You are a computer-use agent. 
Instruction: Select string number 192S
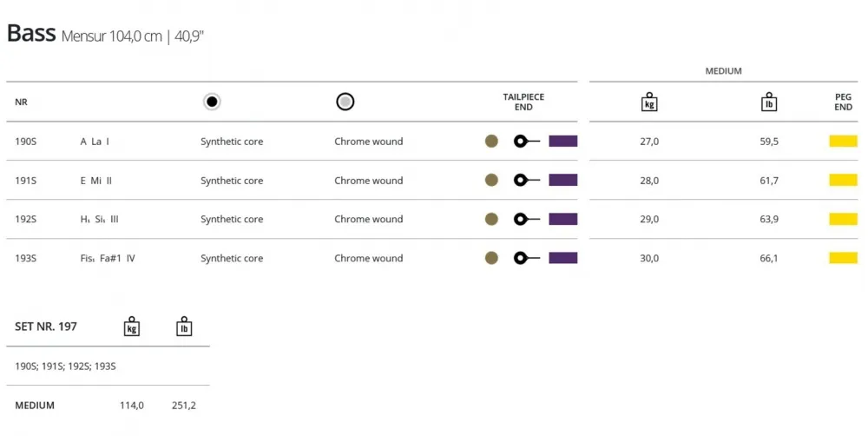tap(25, 220)
